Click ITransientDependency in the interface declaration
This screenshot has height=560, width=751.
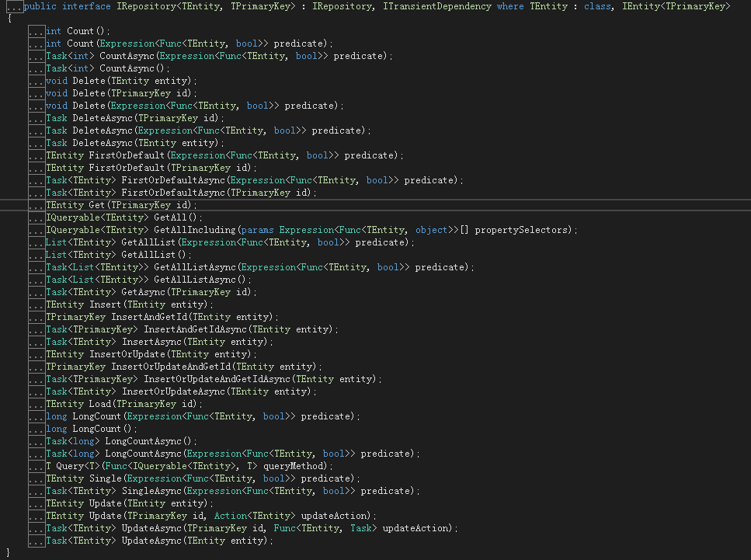point(437,6)
